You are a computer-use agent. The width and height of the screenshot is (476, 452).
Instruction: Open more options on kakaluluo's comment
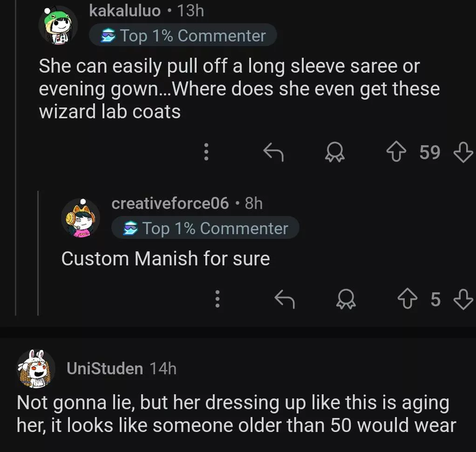(206, 152)
